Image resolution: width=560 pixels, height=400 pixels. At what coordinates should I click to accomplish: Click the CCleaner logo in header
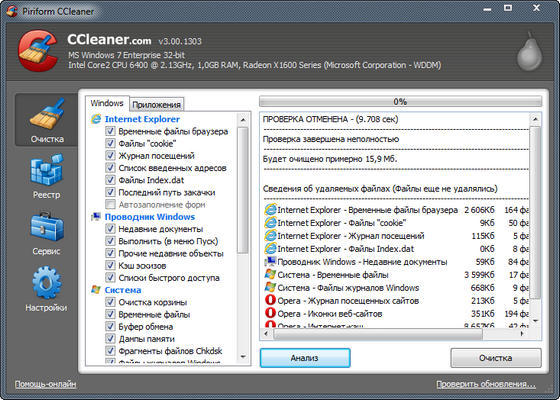tap(38, 51)
